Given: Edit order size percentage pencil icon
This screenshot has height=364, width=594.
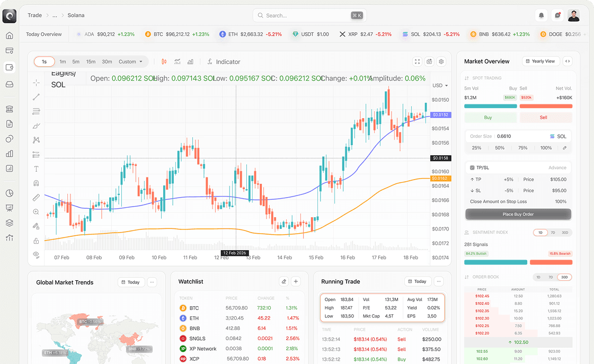Looking at the screenshot, I should [x=564, y=148].
